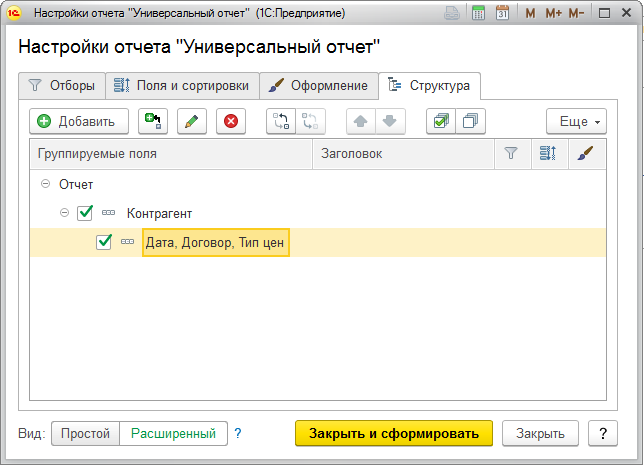Click the pencil edit icon
The width and height of the screenshot is (644, 466).
tap(192, 121)
